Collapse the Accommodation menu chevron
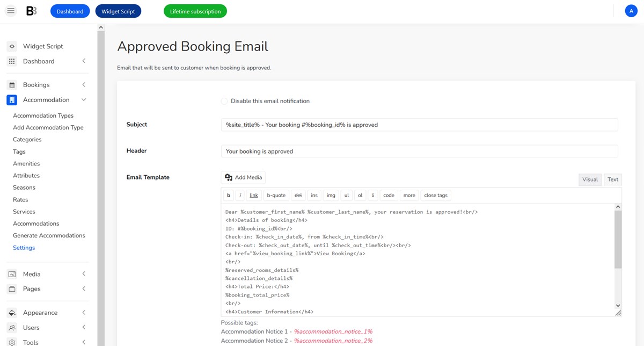The height and width of the screenshot is (346, 644). coord(83,99)
